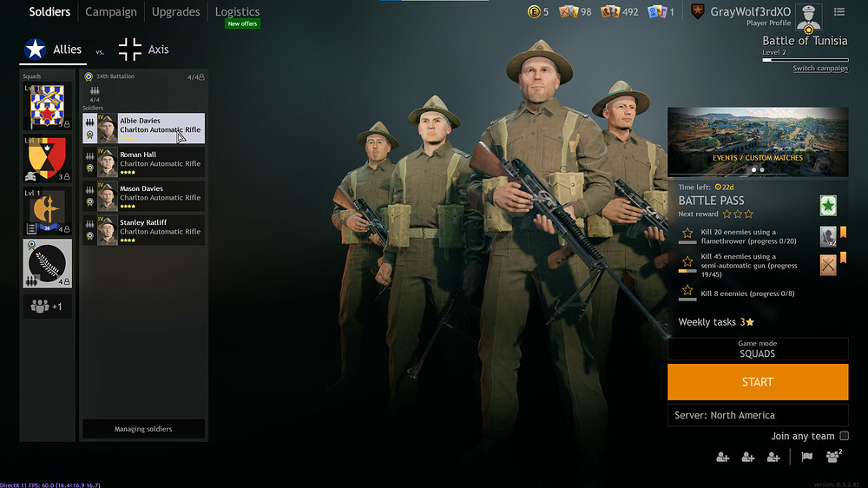Viewport: 868px width, 488px height.
Task: Open the Server: North America selector
Action: 758,415
